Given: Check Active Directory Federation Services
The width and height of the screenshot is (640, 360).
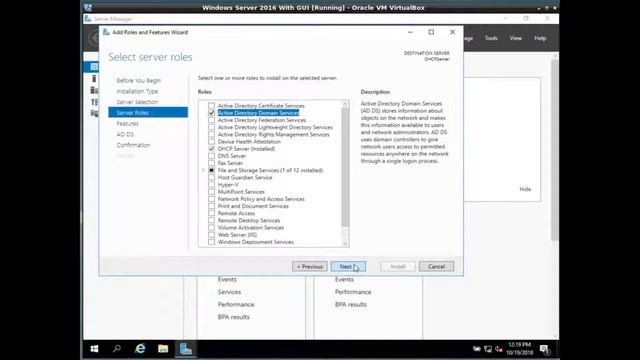Looking at the screenshot, I should pos(211,120).
